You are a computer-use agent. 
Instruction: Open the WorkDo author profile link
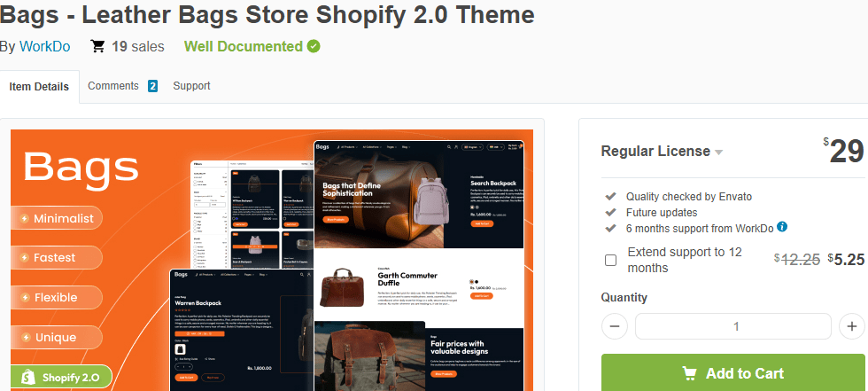click(x=45, y=46)
